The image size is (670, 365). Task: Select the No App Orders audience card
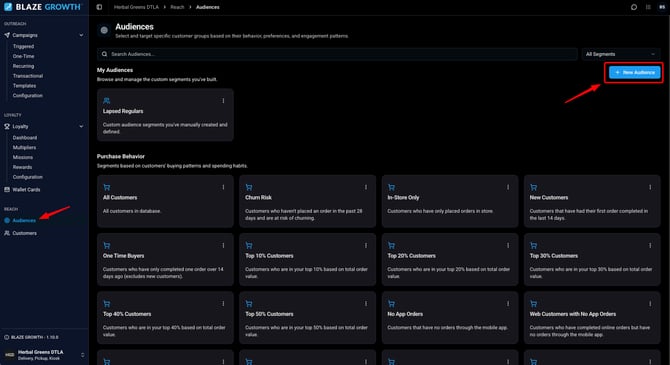(x=450, y=317)
